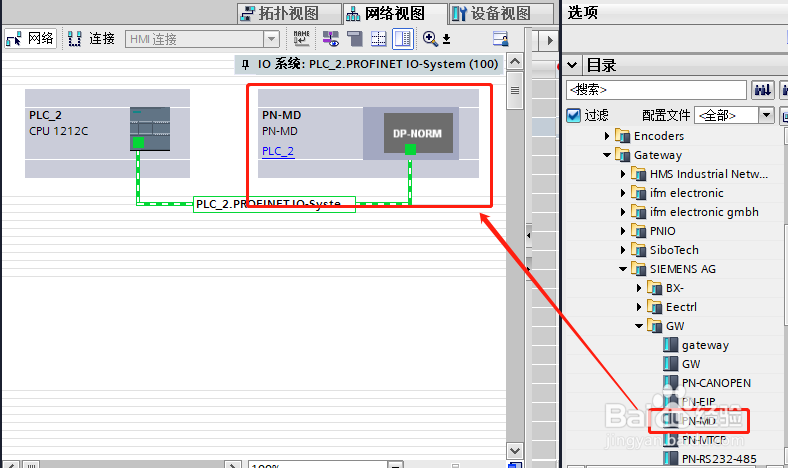Open the PLC_2 link in PN-MD device
788x468 pixels.
click(278, 151)
